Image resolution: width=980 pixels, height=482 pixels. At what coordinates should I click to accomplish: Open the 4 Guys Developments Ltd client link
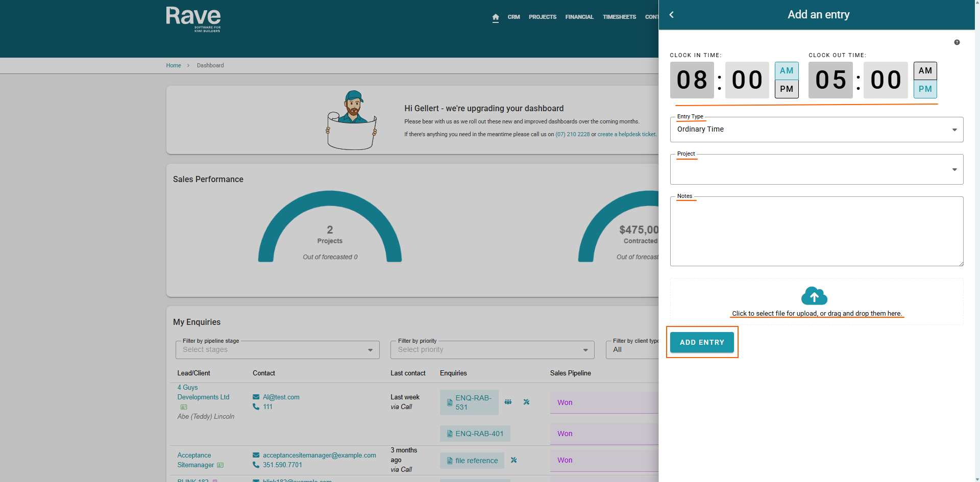coord(203,392)
